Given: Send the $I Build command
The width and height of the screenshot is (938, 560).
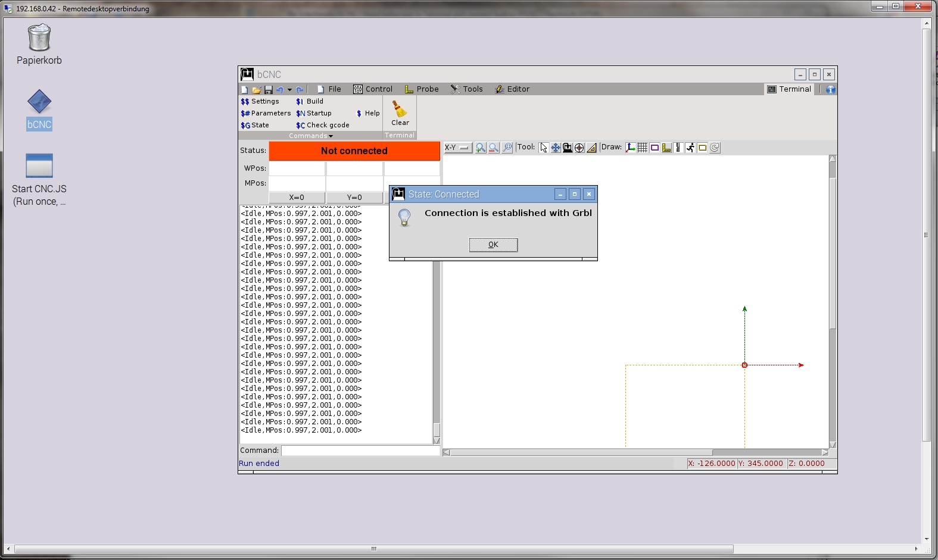Looking at the screenshot, I should point(310,101).
